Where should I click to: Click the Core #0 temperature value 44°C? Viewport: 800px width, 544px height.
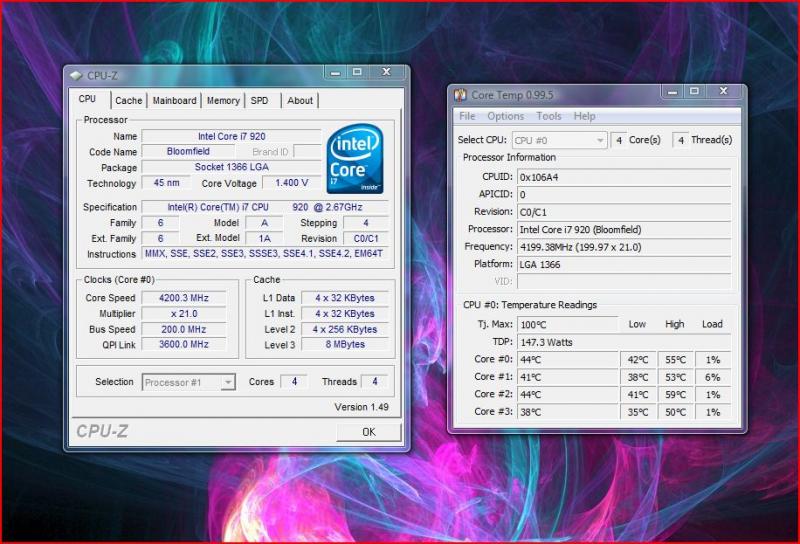(x=567, y=360)
